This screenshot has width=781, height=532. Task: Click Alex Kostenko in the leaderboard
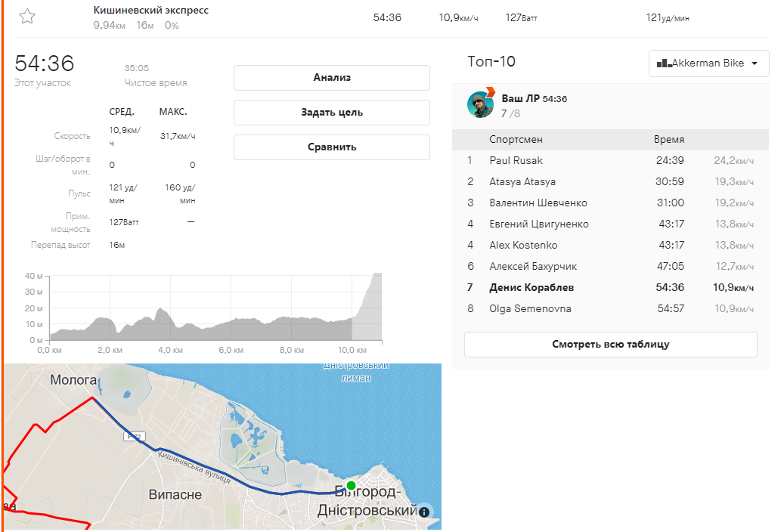522,246
